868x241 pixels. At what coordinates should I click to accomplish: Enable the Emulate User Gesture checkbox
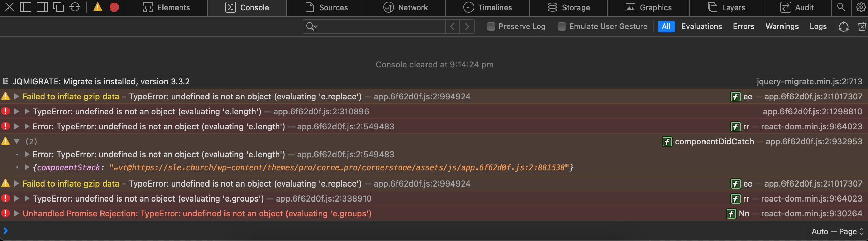click(562, 26)
